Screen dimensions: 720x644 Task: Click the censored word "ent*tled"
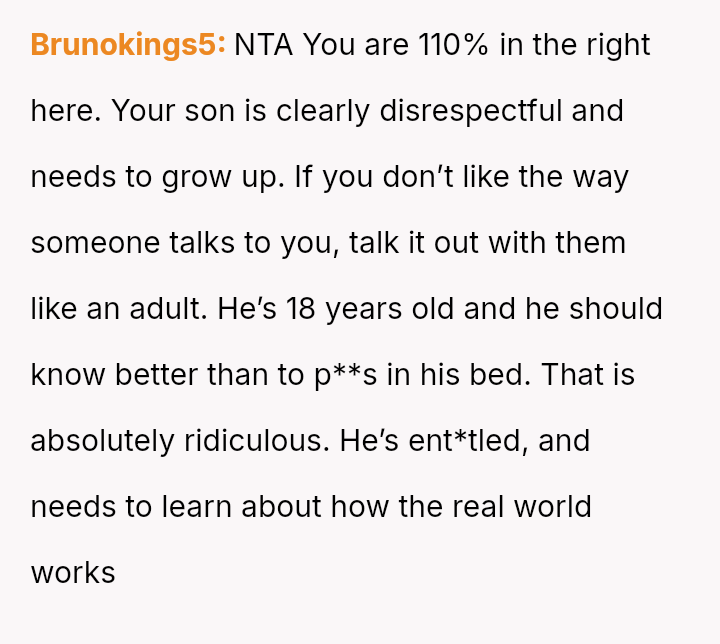click(x=468, y=441)
